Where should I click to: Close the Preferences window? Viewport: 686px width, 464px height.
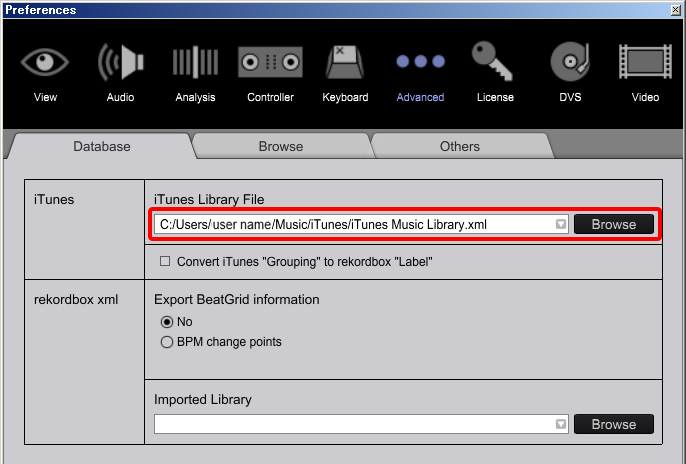click(676, 10)
